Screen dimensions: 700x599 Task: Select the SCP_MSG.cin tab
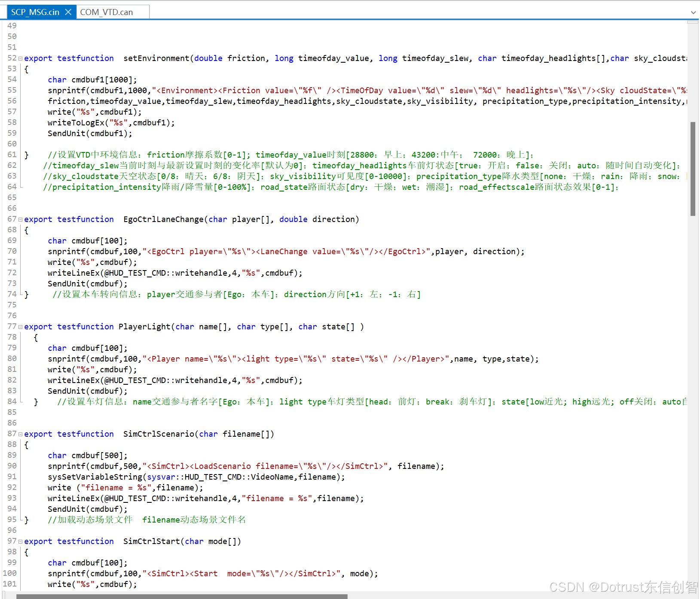[35, 12]
